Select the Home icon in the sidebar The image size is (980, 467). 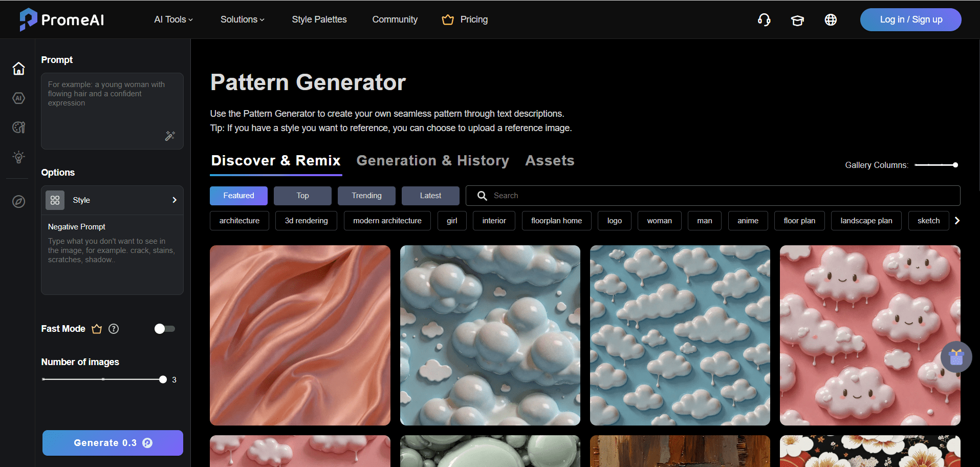18,68
